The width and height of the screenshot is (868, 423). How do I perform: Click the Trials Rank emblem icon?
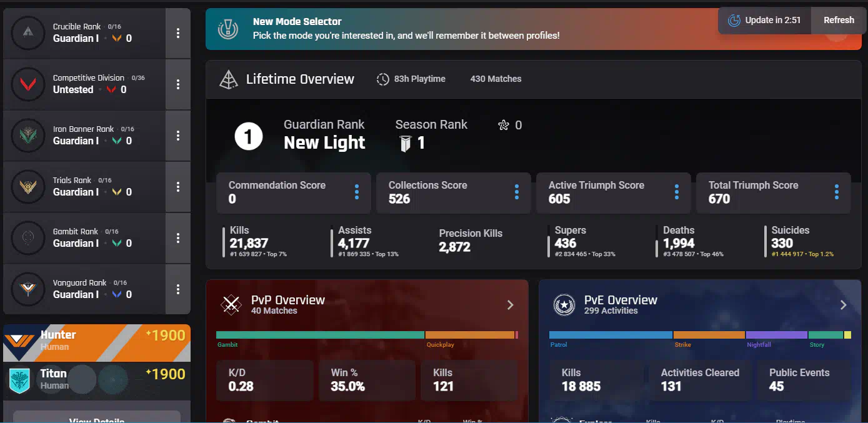point(28,186)
